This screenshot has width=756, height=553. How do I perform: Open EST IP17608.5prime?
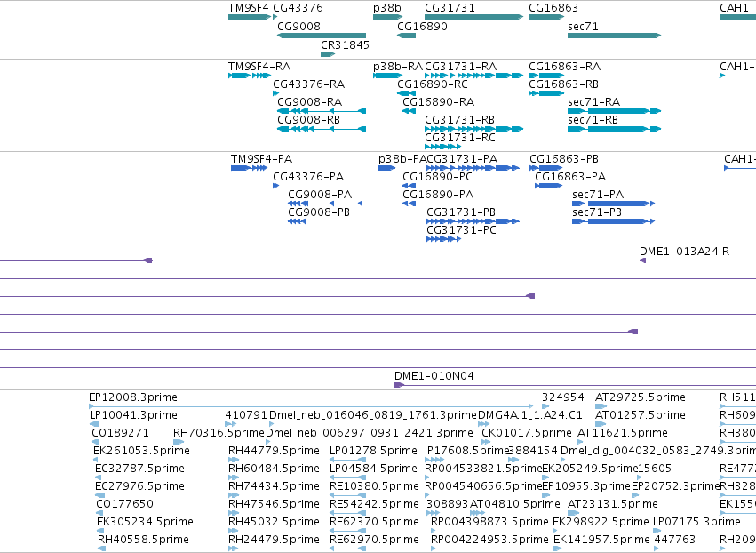434,460
